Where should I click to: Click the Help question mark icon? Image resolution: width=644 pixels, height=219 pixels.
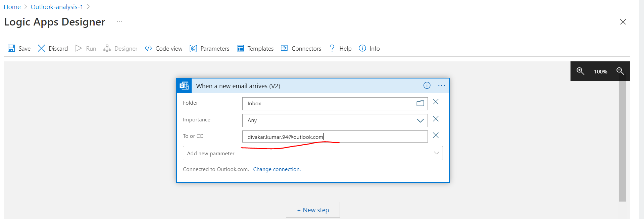pos(332,48)
